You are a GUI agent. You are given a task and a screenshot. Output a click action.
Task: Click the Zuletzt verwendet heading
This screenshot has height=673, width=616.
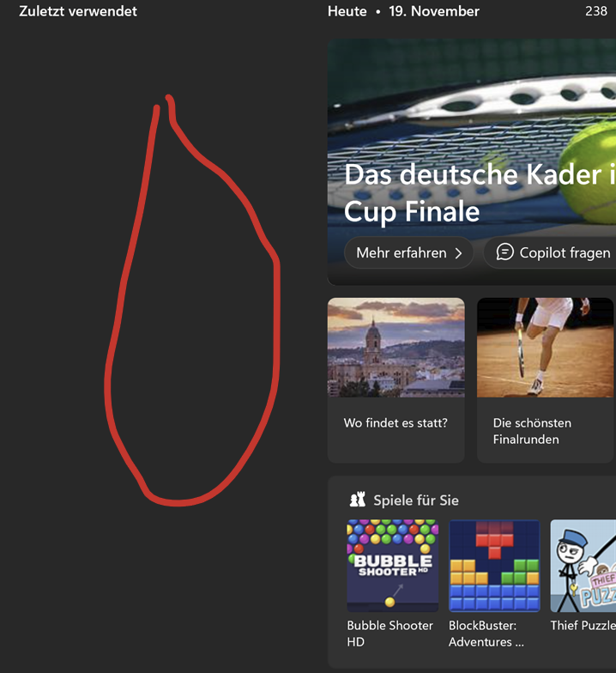click(x=78, y=11)
